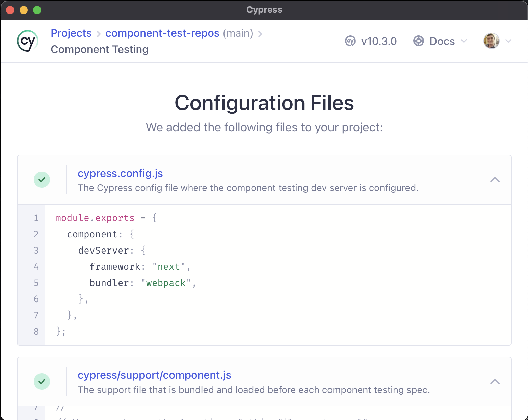Image resolution: width=528 pixels, height=420 pixels.
Task: Open the user account avatar
Action: pyautogui.click(x=491, y=41)
